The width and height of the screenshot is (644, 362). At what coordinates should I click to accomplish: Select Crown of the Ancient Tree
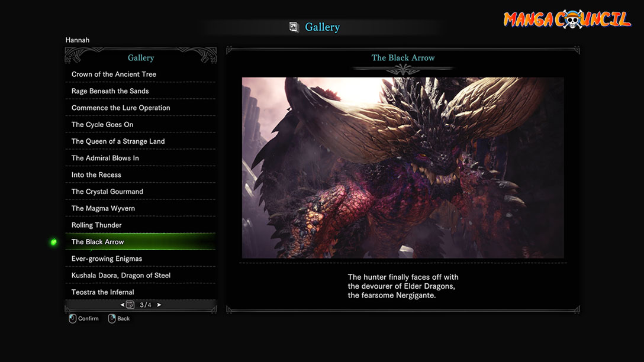click(140, 75)
